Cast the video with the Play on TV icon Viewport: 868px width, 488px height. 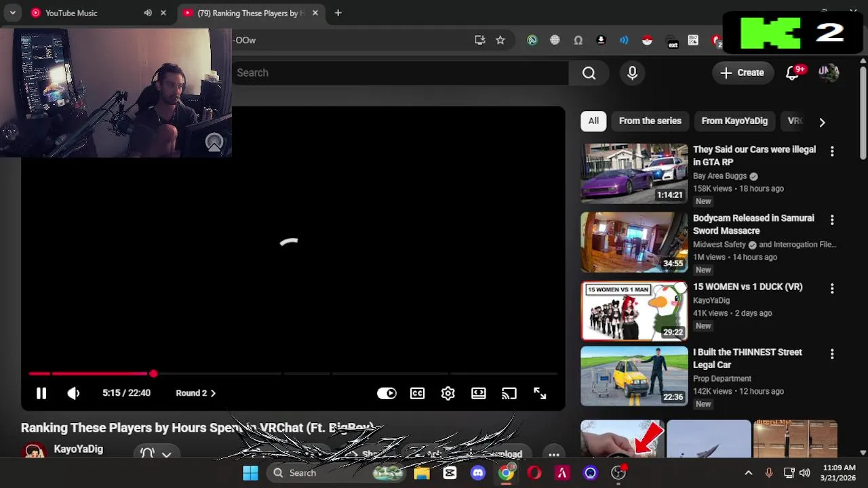click(x=509, y=393)
